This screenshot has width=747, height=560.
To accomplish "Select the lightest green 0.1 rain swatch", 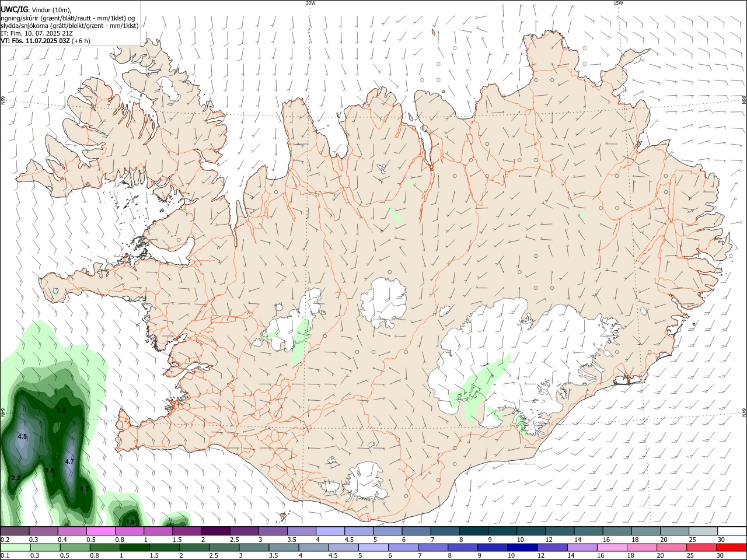I will (15, 548).
